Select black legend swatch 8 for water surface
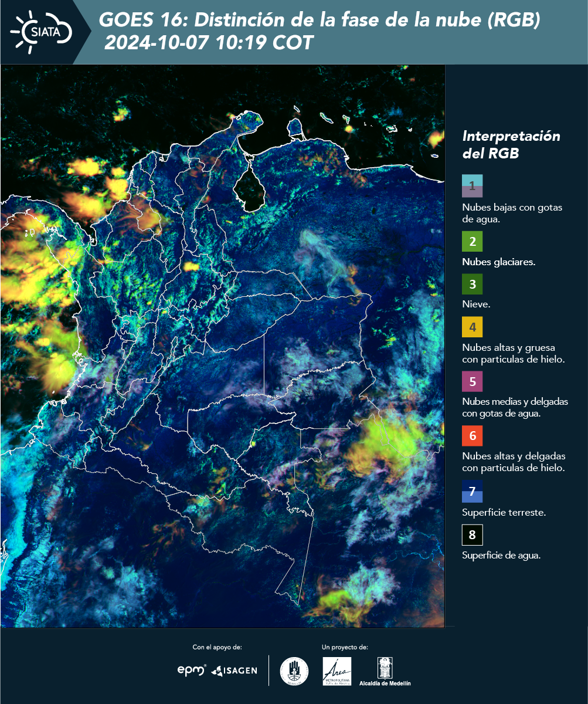The width and height of the screenshot is (588, 704). 472,535
